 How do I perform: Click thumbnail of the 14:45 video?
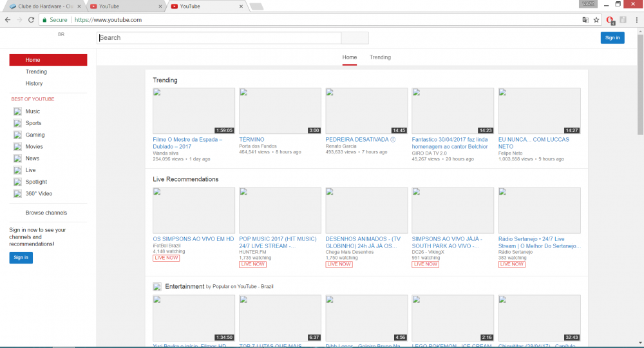367,111
